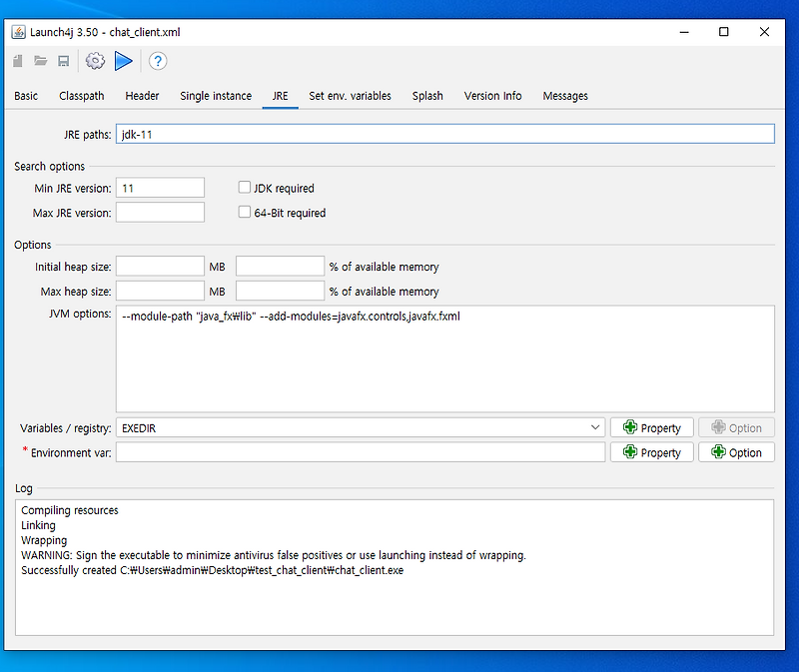This screenshot has width=799, height=672.
Task: Focus Initial heap size percent field
Action: (280, 266)
